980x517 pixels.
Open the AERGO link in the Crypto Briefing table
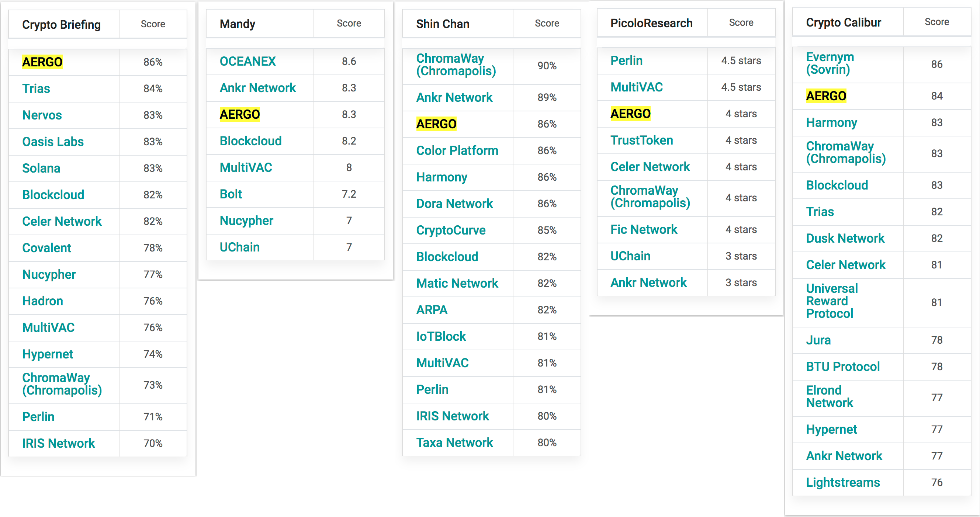(x=42, y=62)
